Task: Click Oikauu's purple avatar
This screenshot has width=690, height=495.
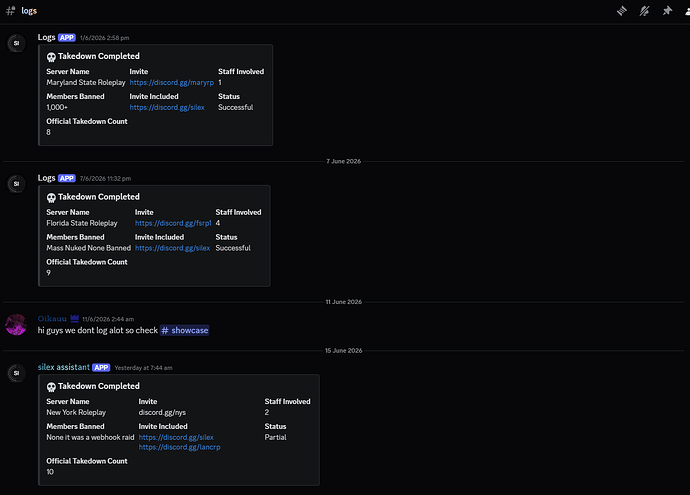Action: [16, 325]
